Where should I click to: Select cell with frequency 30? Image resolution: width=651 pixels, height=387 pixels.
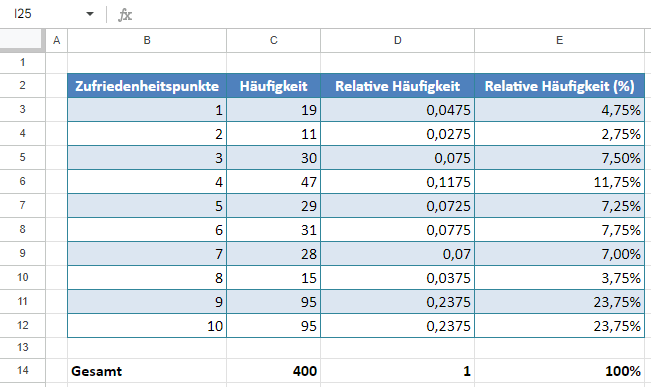click(273, 158)
